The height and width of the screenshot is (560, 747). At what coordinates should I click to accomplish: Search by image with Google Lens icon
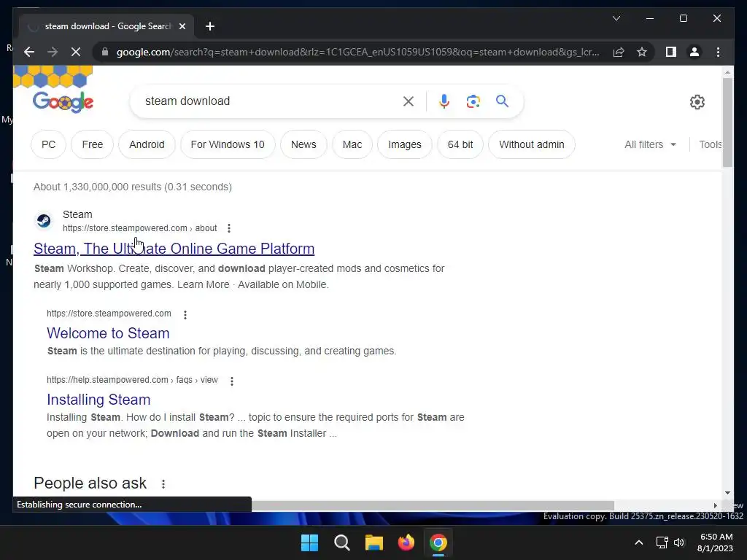pyautogui.click(x=473, y=101)
